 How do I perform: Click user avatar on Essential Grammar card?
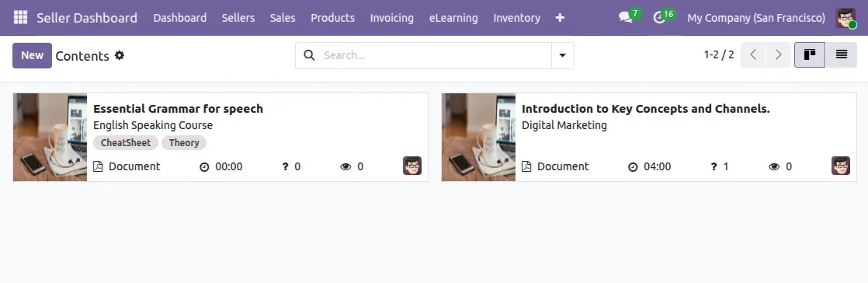[x=411, y=166]
